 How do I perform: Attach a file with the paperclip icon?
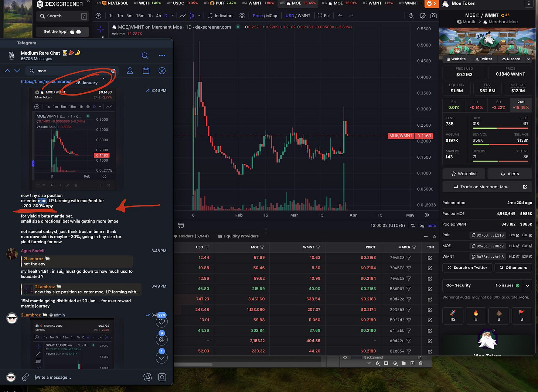[25, 377]
